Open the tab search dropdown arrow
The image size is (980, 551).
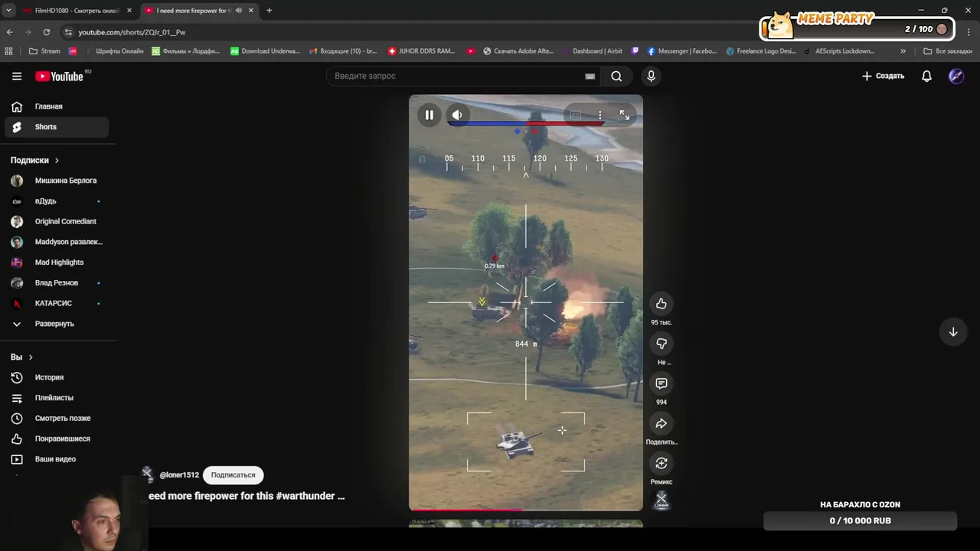pos(8,11)
